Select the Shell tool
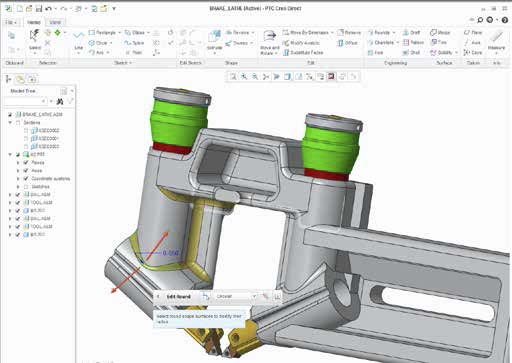Viewport: 512px width, 363px height. coord(411,53)
